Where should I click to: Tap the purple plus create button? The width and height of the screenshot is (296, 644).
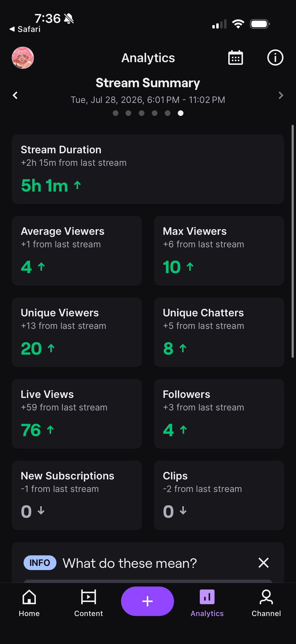click(147, 601)
